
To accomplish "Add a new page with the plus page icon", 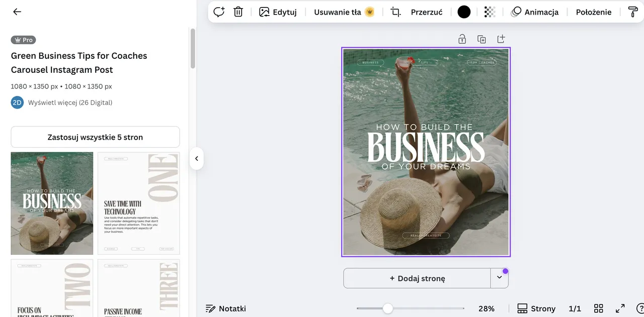I will tap(501, 39).
